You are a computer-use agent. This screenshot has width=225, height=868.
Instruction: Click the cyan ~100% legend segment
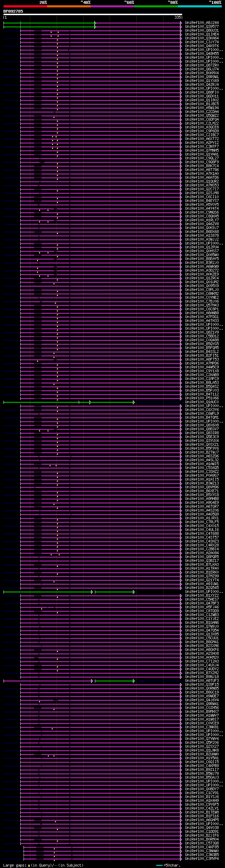click(200, 6)
